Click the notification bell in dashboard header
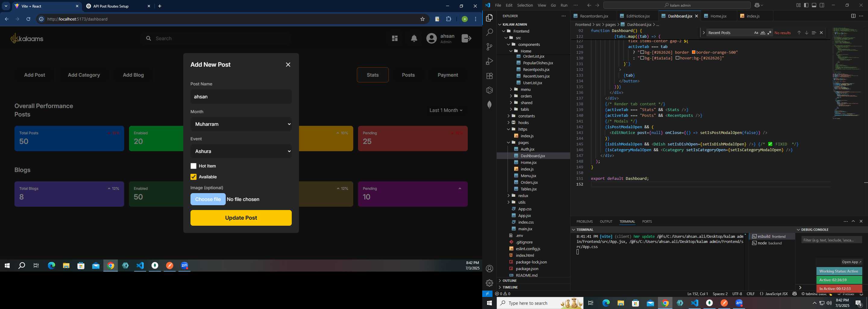Viewport: 868px width, 309px height. (x=414, y=39)
